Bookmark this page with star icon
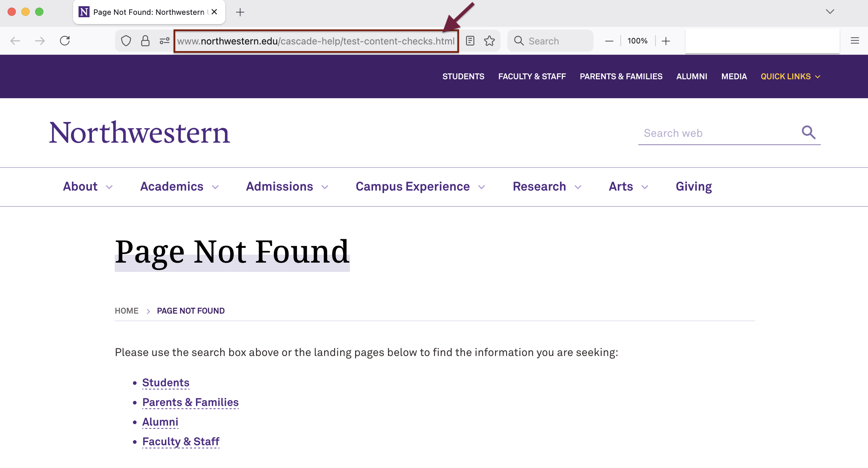The height and width of the screenshot is (468, 868). click(x=489, y=41)
